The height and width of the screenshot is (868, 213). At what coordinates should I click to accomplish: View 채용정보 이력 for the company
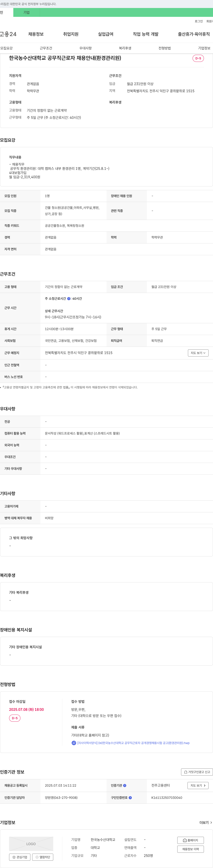click(190, 849)
